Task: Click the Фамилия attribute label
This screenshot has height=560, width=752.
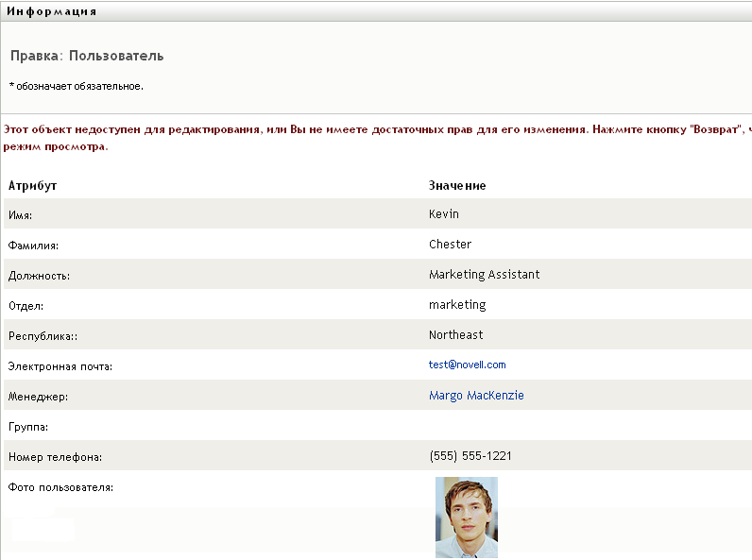Action: (33, 246)
